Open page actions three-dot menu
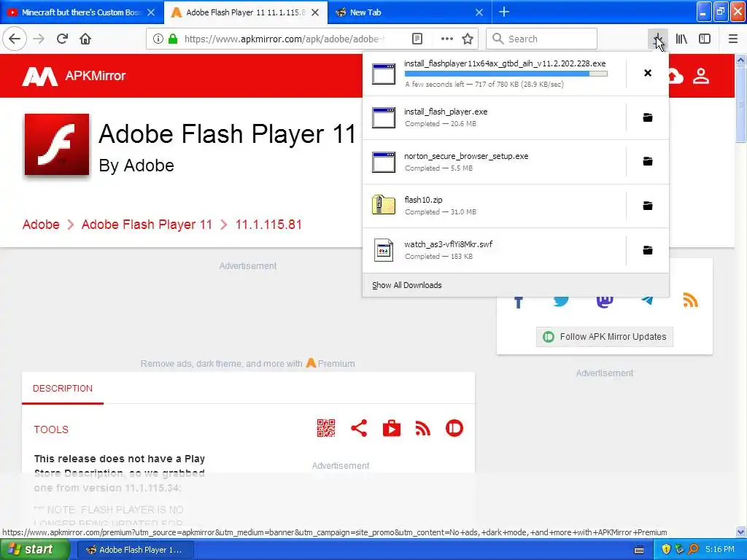747x560 pixels. point(447,39)
